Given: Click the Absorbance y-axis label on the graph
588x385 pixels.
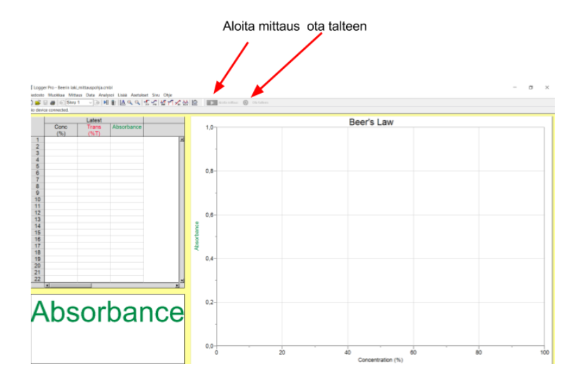Looking at the screenshot, I should 196,235.
